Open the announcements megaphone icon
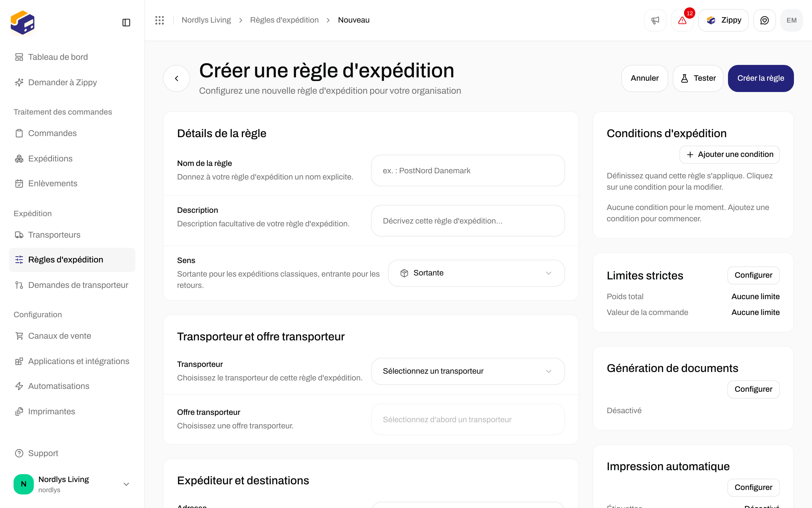Screen dimensions: 812x508 click(655, 21)
